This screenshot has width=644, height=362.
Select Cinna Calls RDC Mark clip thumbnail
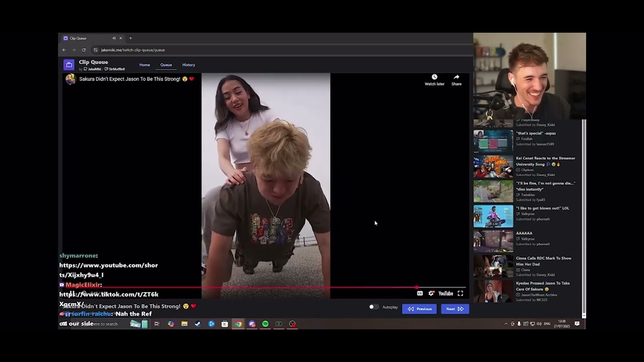(x=493, y=266)
